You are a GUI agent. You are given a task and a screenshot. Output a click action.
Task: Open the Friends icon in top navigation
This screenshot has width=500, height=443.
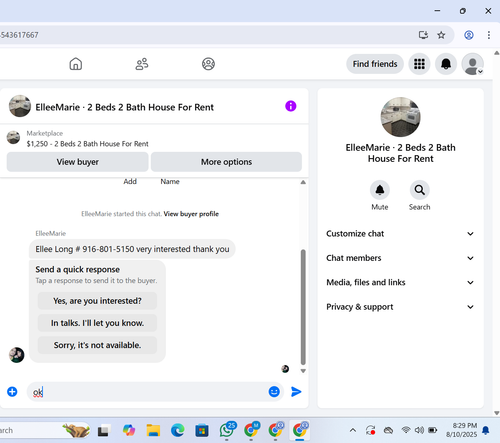click(142, 64)
